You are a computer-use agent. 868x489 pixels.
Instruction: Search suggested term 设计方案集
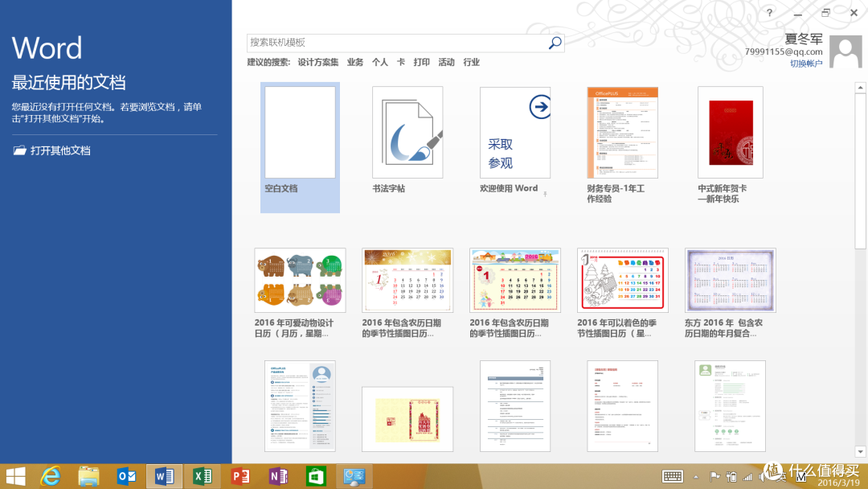(x=318, y=62)
